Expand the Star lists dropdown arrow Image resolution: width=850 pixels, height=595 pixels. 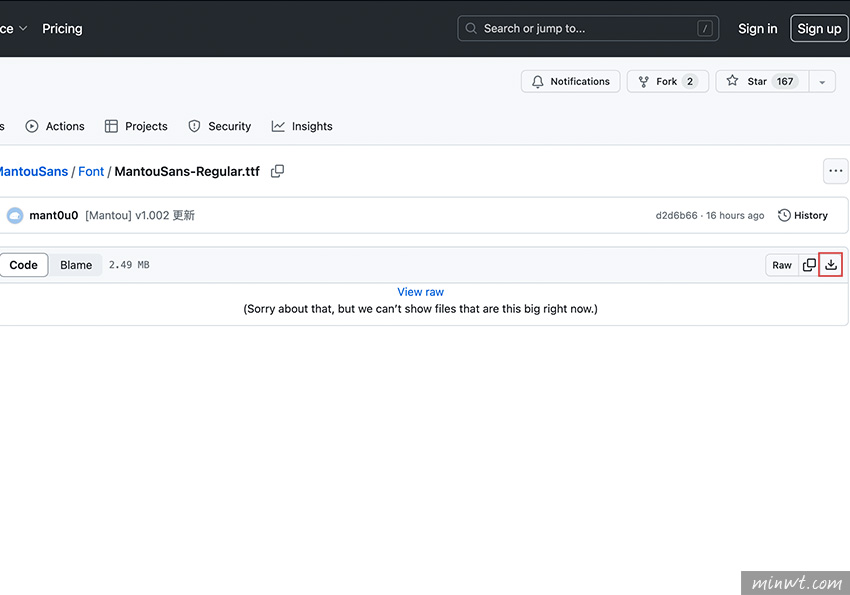pyautogui.click(x=822, y=82)
